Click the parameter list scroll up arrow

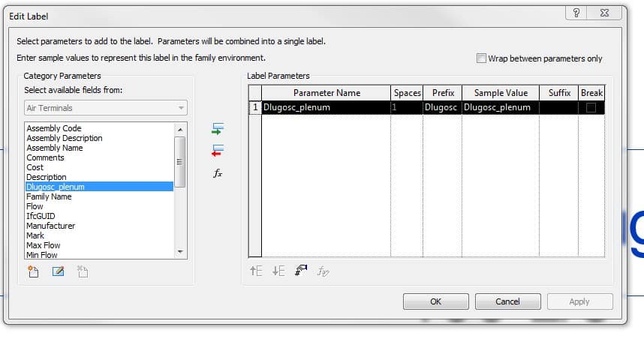click(180, 129)
